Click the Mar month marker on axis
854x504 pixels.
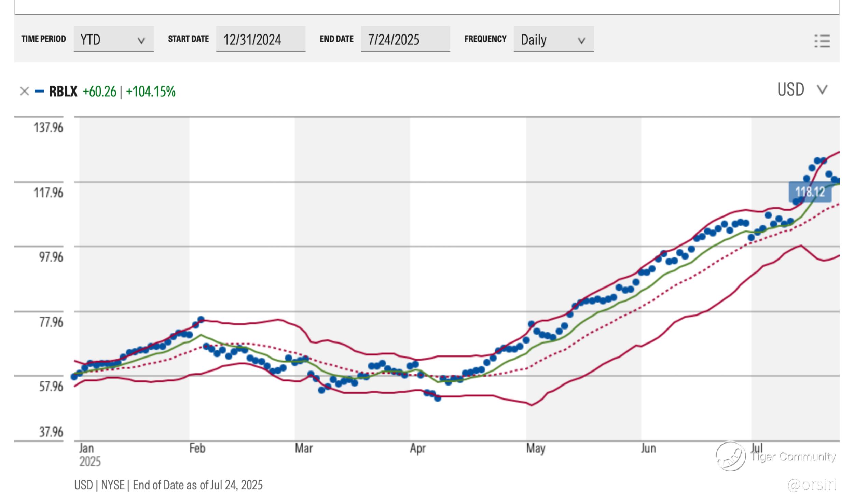click(x=304, y=448)
